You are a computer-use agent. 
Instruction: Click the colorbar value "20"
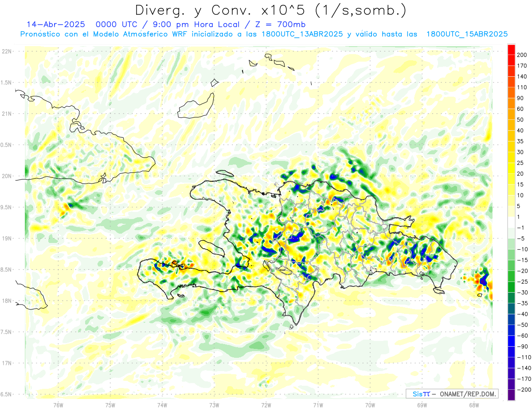pyautogui.click(x=520, y=174)
